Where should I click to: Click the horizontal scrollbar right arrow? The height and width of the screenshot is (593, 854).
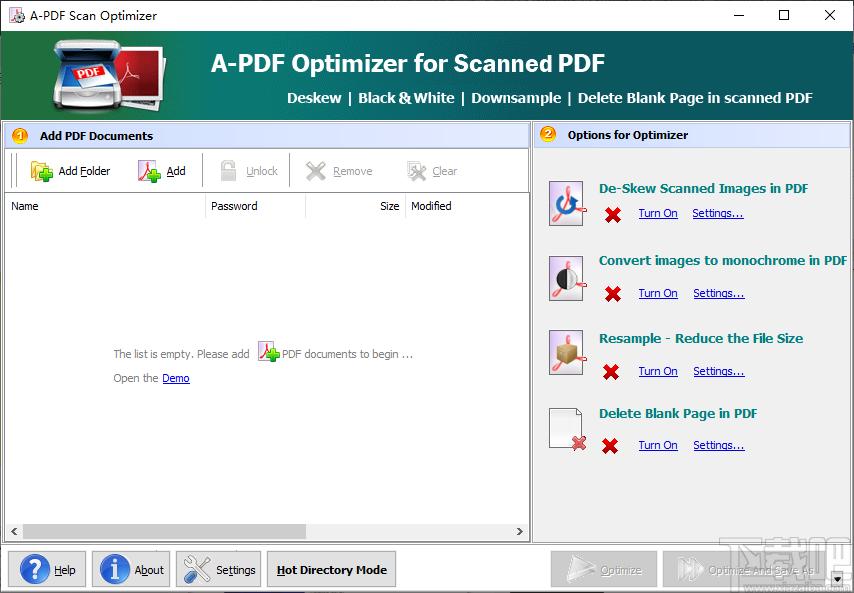click(x=520, y=531)
